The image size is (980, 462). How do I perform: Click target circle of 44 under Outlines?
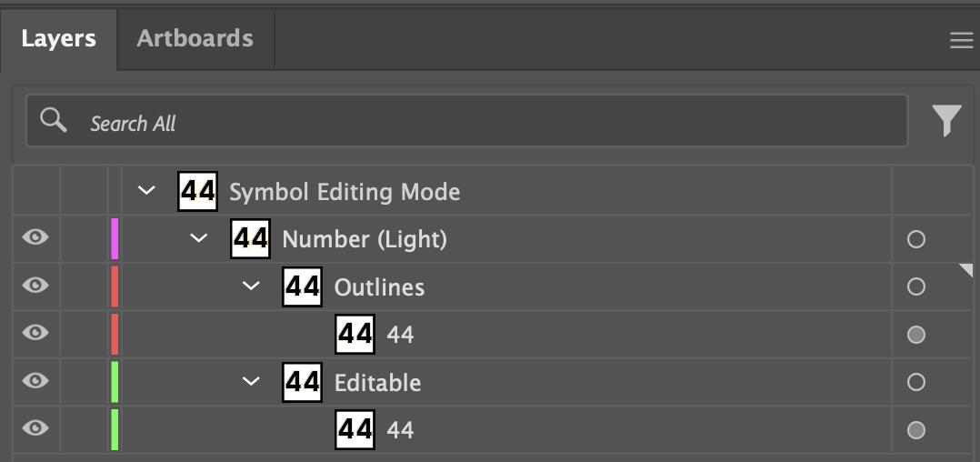915,335
